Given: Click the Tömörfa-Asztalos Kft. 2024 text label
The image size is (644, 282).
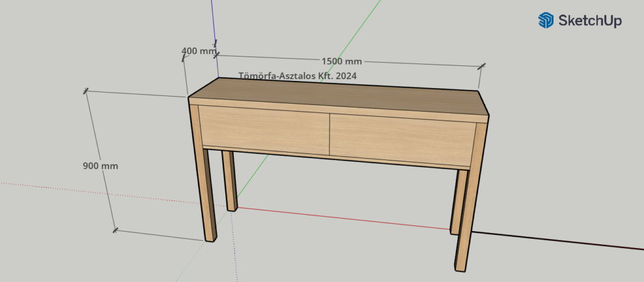Looking at the screenshot, I should 297,75.
